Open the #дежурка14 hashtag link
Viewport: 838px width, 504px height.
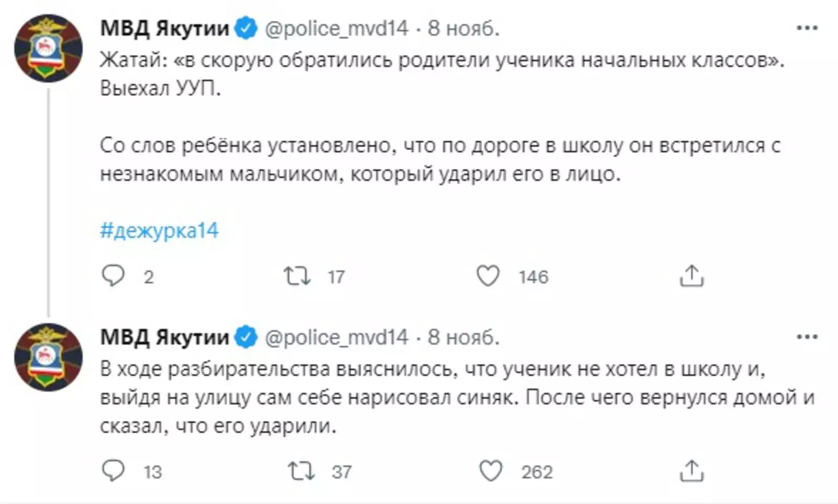point(159,231)
